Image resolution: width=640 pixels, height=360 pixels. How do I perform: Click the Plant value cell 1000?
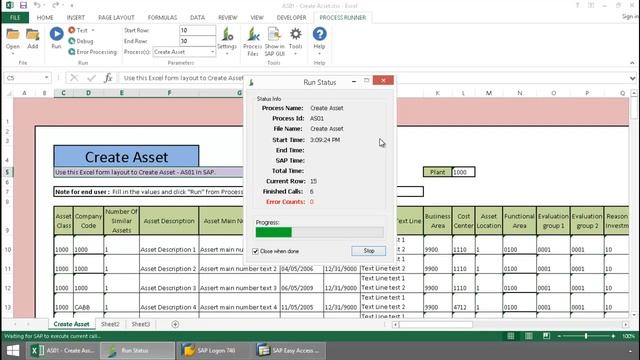[x=463, y=172]
